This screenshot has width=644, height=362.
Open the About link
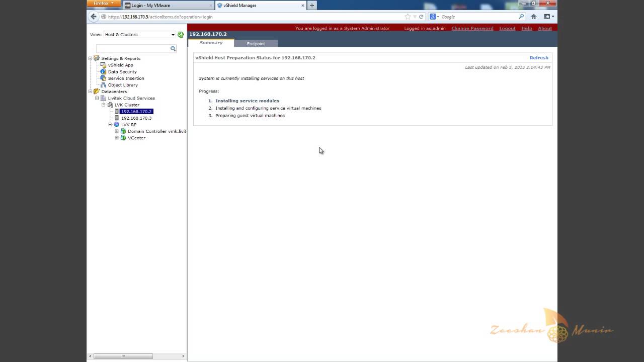click(x=545, y=28)
